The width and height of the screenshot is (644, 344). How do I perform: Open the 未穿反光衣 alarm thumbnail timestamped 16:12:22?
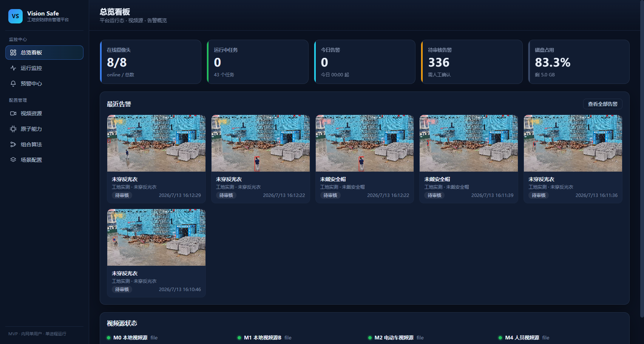click(261, 143)
